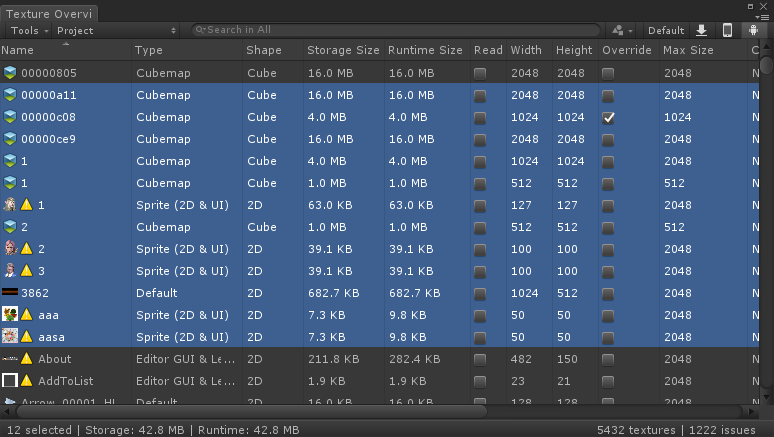Image resolution: width=774 pixels, height=437 pixels.
Task: Click thumbnail of texture 3862
Action: pos(10,292)
